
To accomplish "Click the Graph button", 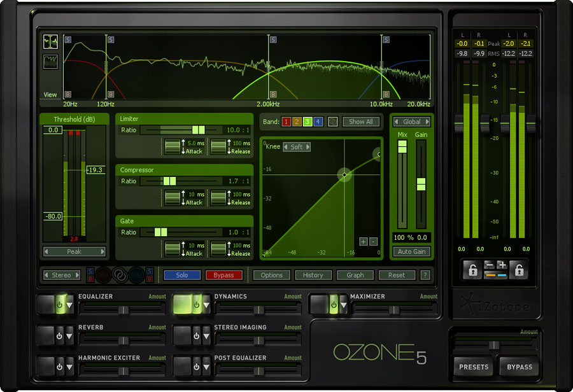I will point(355,275).
